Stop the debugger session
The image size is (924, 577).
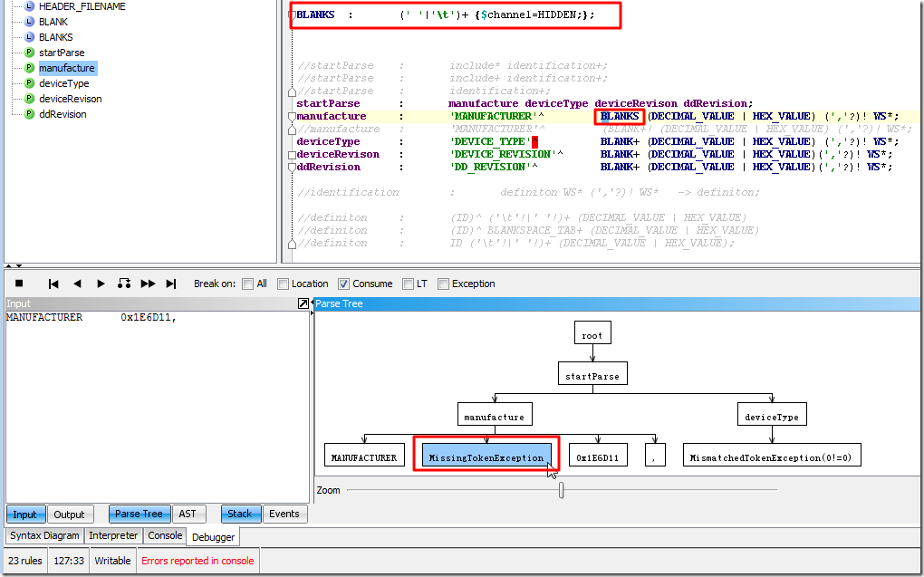[19, 284]
